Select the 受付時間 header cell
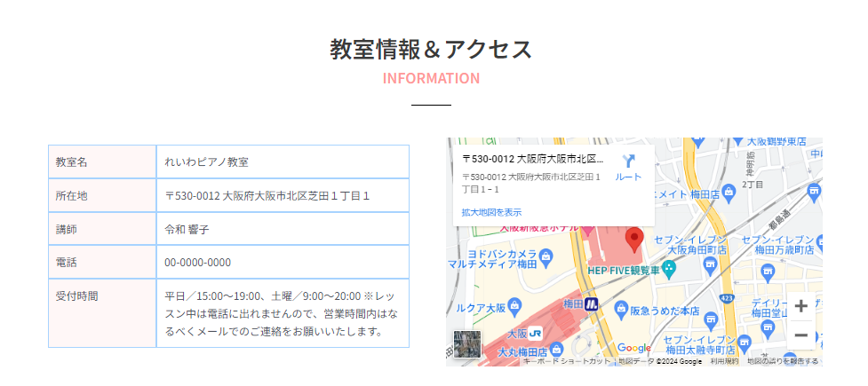The height and width of the screenshot is (386, 868). [x=102, y=313]
